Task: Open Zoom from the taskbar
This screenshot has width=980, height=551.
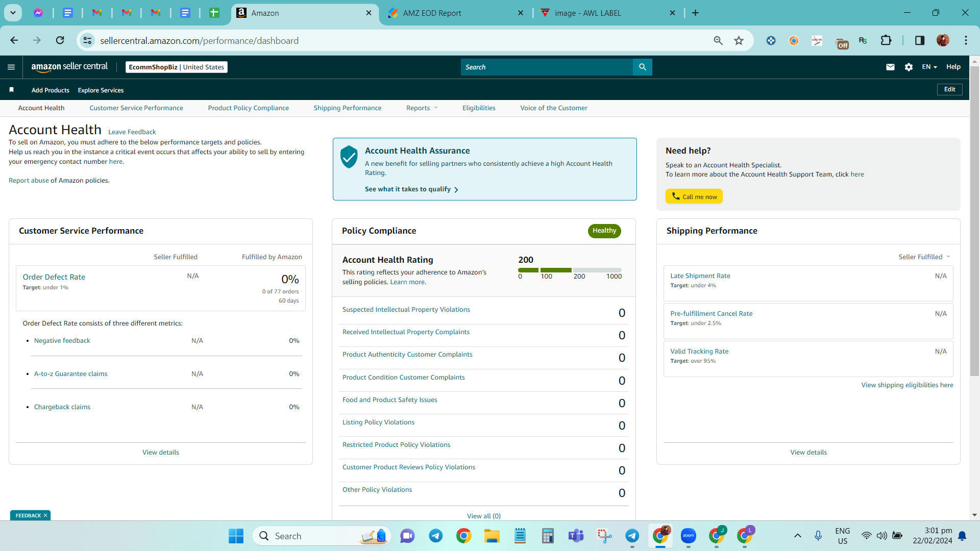Action: coord(688,536)
